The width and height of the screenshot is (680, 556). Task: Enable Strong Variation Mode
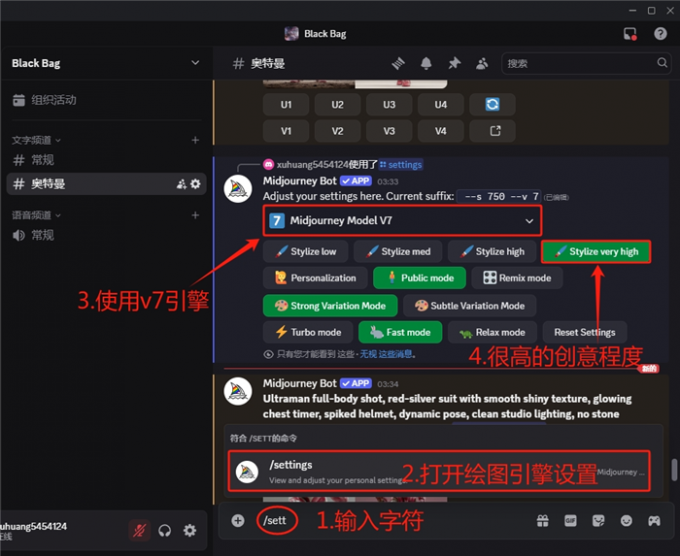pyautogui.click(x=330, y=306)
